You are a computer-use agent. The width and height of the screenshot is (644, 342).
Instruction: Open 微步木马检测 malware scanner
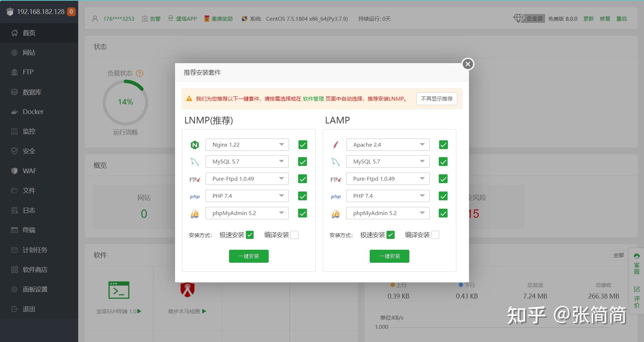click(188, 291)
